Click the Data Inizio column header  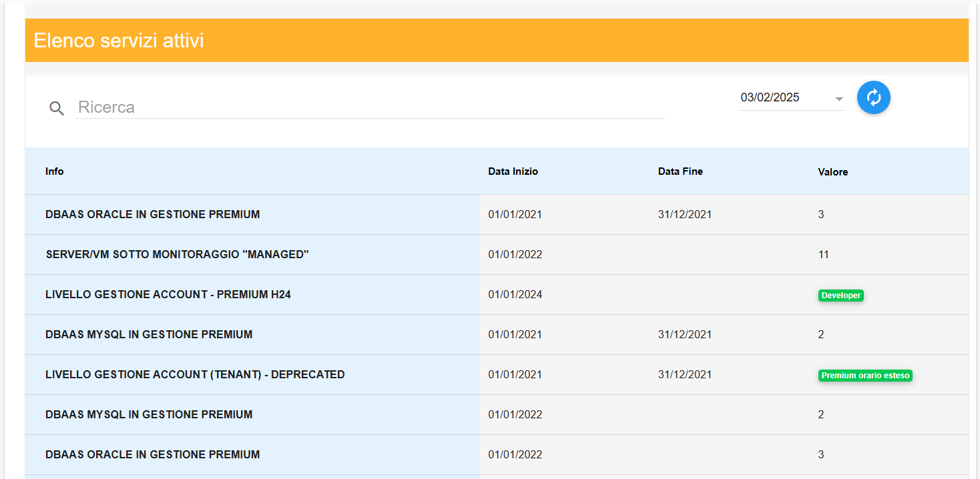tap(513, 171)
